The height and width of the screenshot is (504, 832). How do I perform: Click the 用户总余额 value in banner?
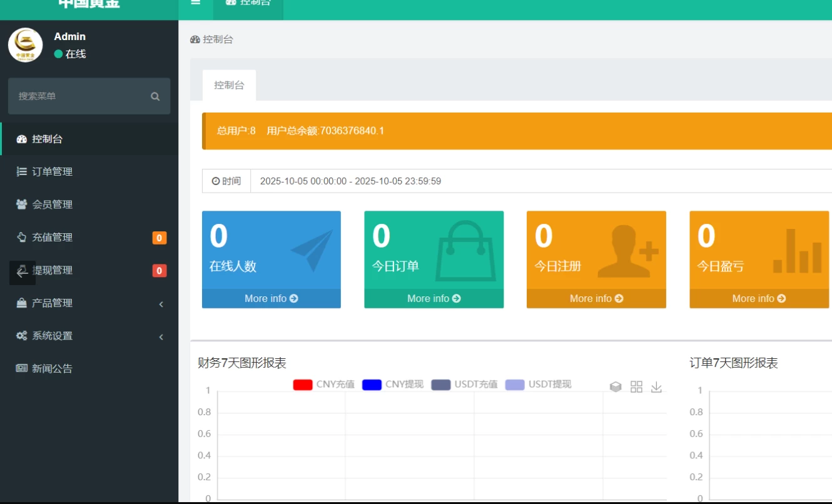point(325,131)
